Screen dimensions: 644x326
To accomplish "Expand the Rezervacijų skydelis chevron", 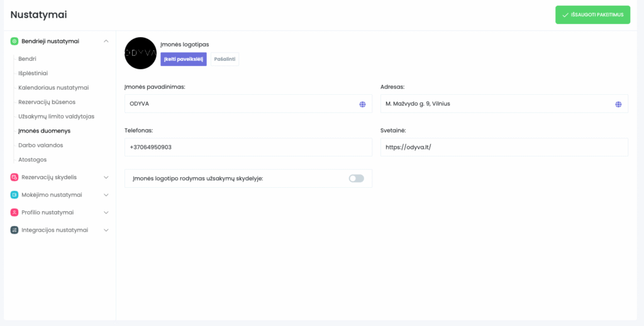I will 106,177.
